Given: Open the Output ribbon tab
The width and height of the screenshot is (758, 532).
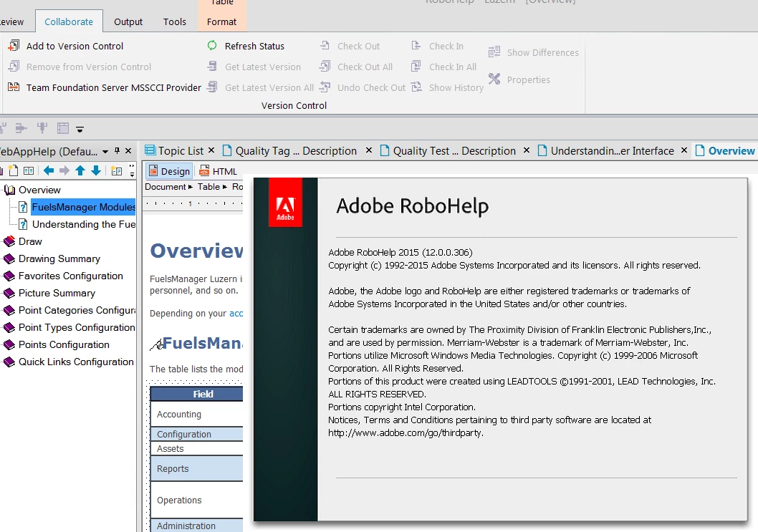Looking at the screenshot, I should pos(128,21).
